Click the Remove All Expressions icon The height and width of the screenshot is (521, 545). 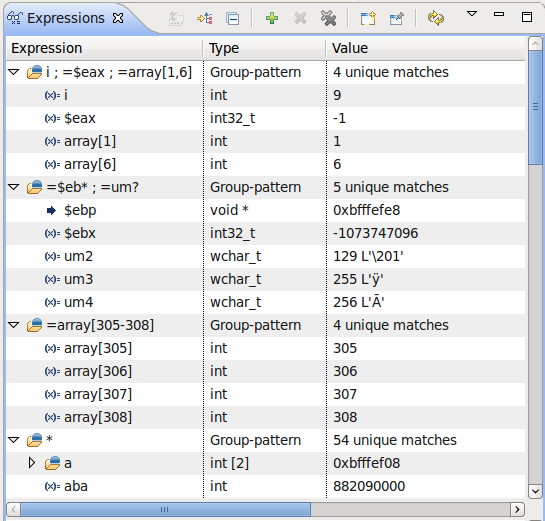pos(328,18)
